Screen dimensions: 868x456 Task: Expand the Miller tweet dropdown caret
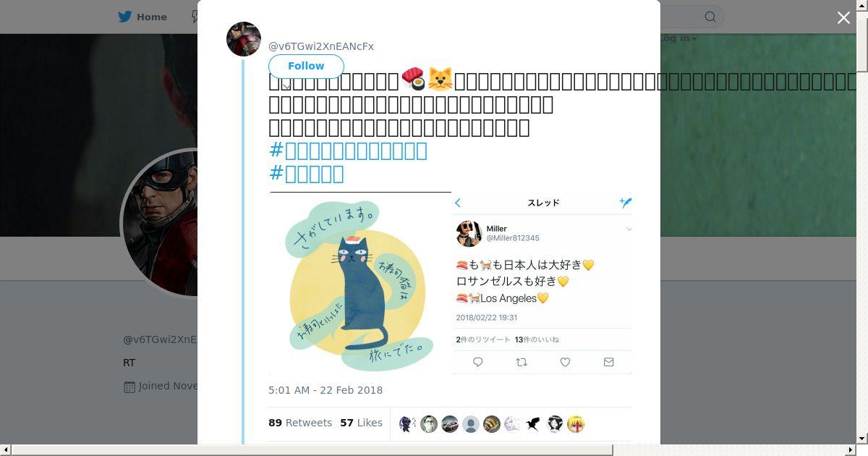click(x=629, y=229)
